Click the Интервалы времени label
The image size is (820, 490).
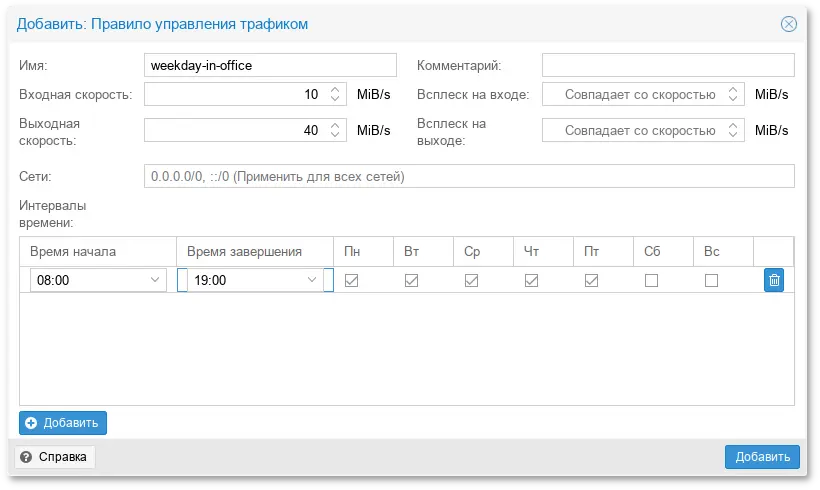pyautogui.click(x=52, y=214)
